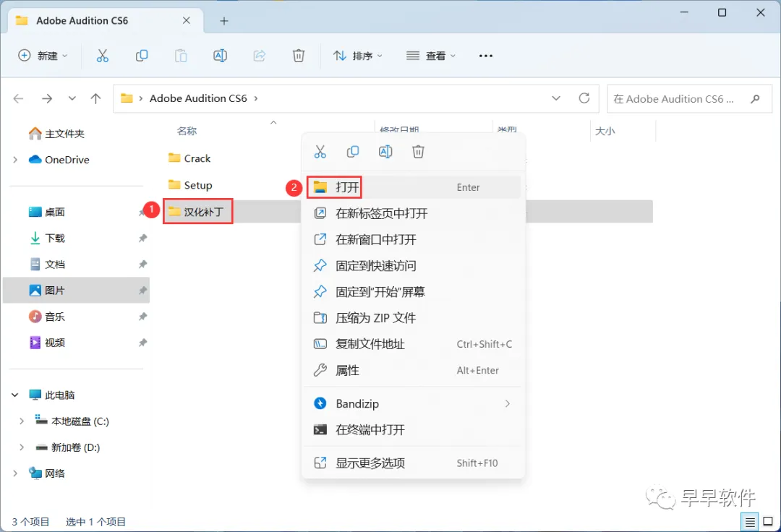This screenshot has height=532, width=781.
Task: Open the 查看 (View) dropdown
Action: 431,56
